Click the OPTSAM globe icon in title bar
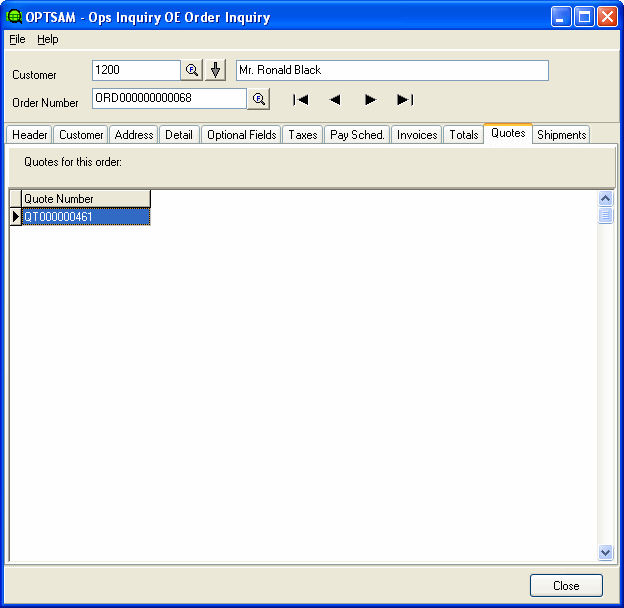624x608 pixels. point(15,17)
